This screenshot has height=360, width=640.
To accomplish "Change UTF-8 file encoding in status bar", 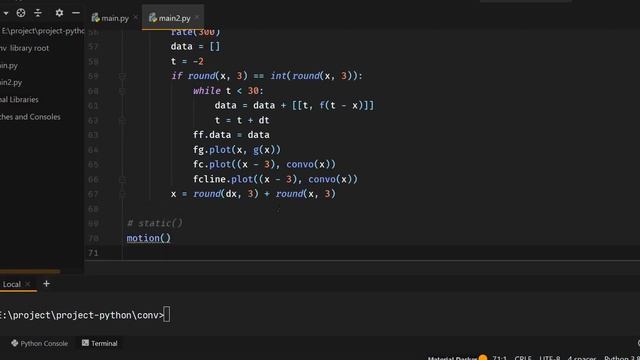I will coord(550,358).
